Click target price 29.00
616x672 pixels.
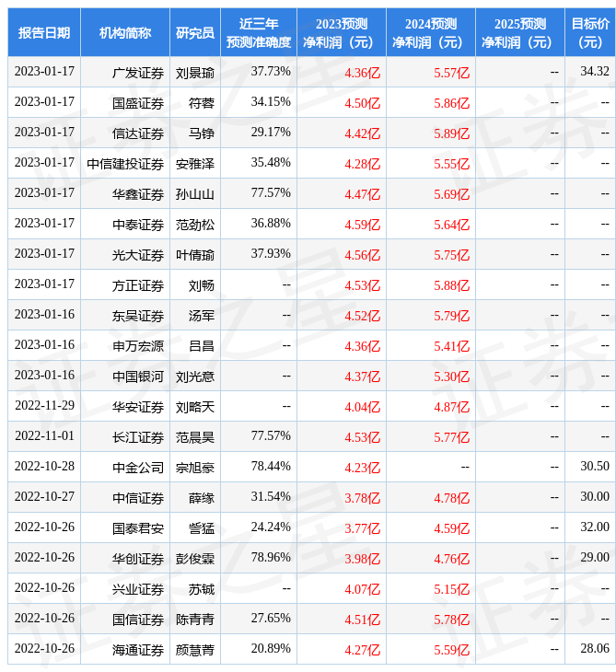595,557
